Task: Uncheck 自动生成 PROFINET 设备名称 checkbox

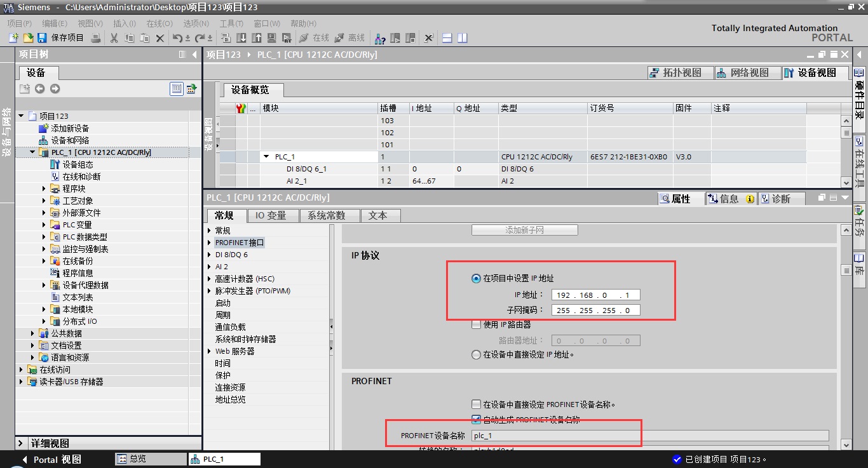Action: [477, 419]
